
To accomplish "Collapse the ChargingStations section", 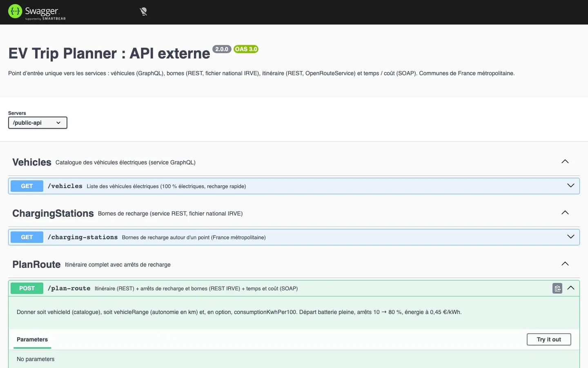I will click(x=565, y=213).
